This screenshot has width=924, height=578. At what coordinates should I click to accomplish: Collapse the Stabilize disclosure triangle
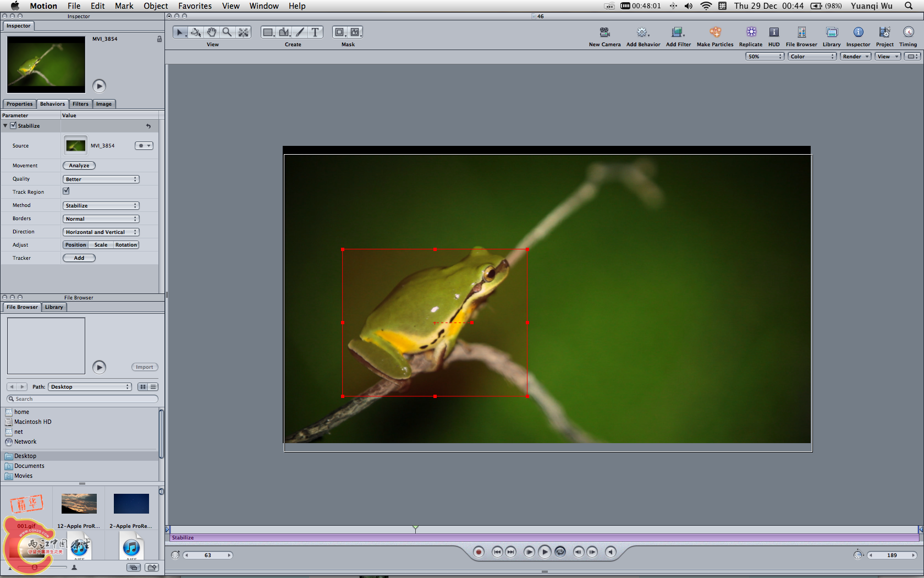coord(5,126)
